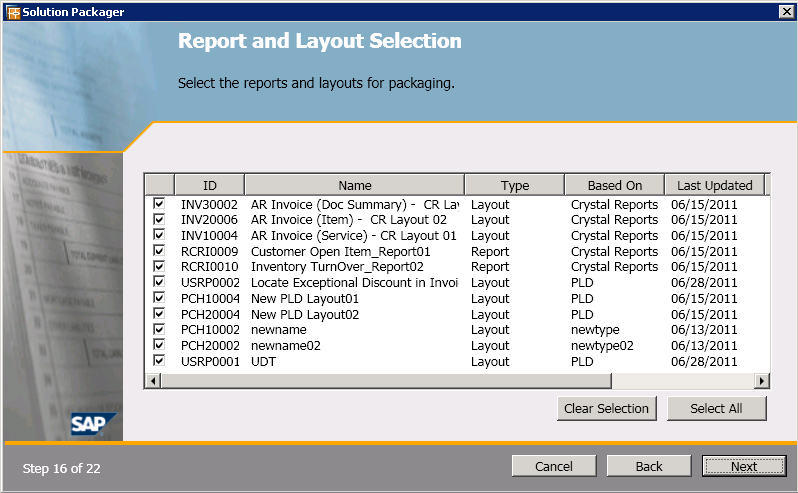Click the horizontal scrollbar left arrow
This screenshot has height=493, width=798.
click(x=153, y=381)
